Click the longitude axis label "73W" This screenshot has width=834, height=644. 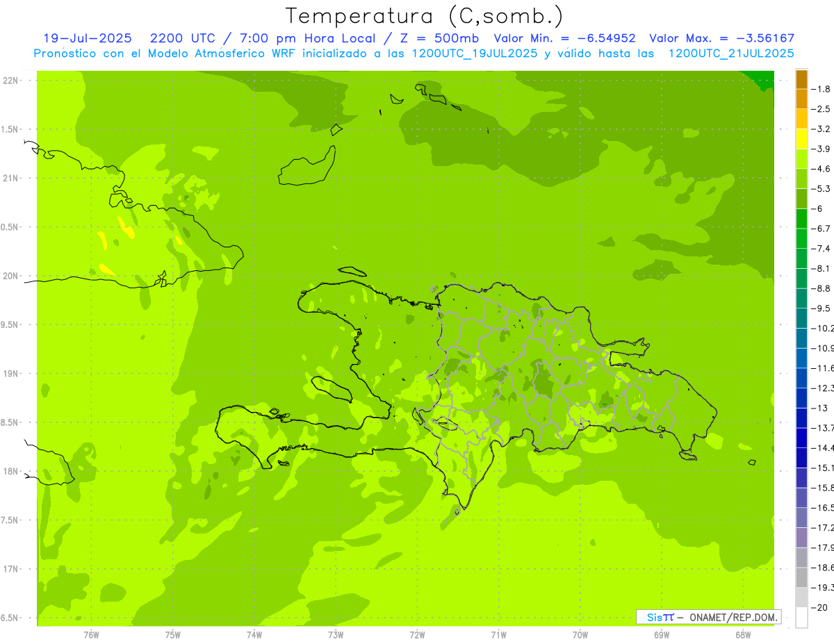point(336,635)
